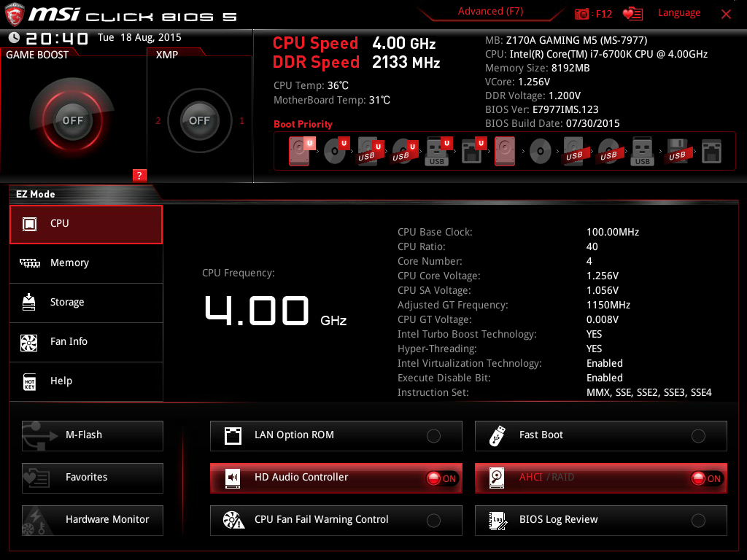The image size is (747, 560).
Task: Click the Hyper-Threading YES value
Action: click(x=594, y=349)
